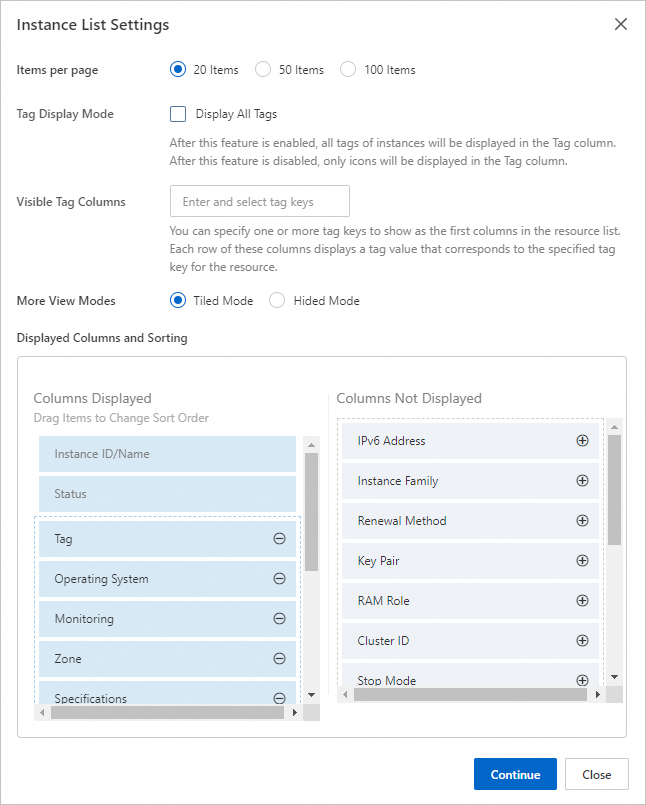Switch to Hided Mode view
This screenshot has width=646, height=805.
(x=277, y=300)
